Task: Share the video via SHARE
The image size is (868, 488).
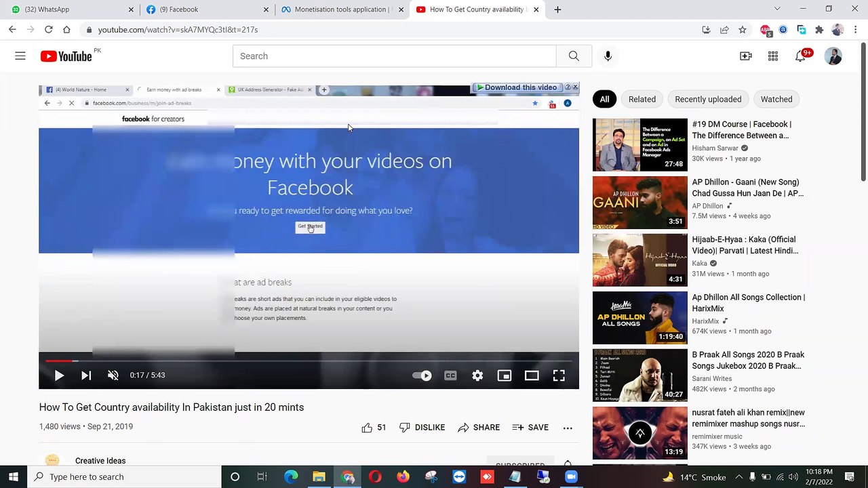Action: coord(479,428)
